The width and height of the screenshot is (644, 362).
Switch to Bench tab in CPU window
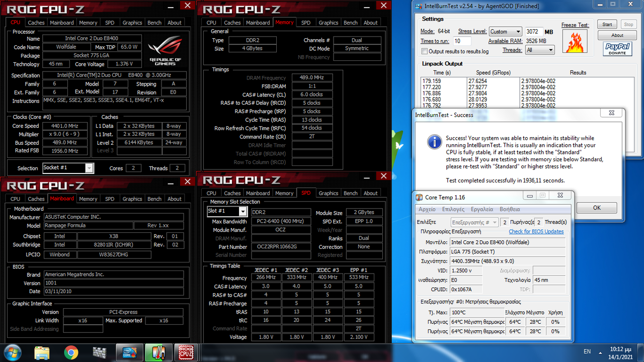[x=154, y=23]
